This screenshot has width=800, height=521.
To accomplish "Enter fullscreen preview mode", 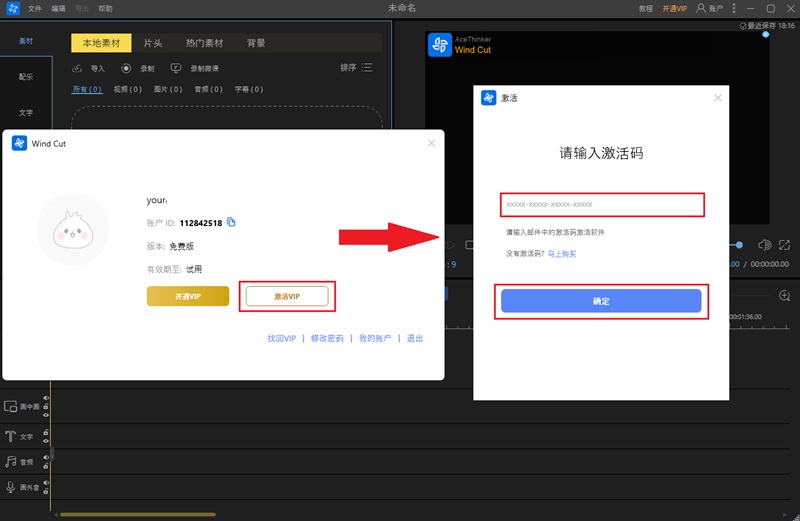I will [785, 245].
